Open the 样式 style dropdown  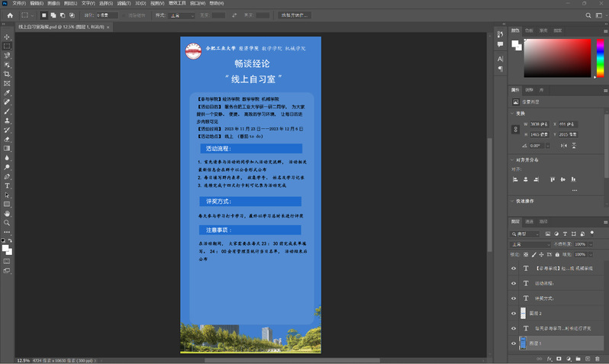(x=182, y=15)
